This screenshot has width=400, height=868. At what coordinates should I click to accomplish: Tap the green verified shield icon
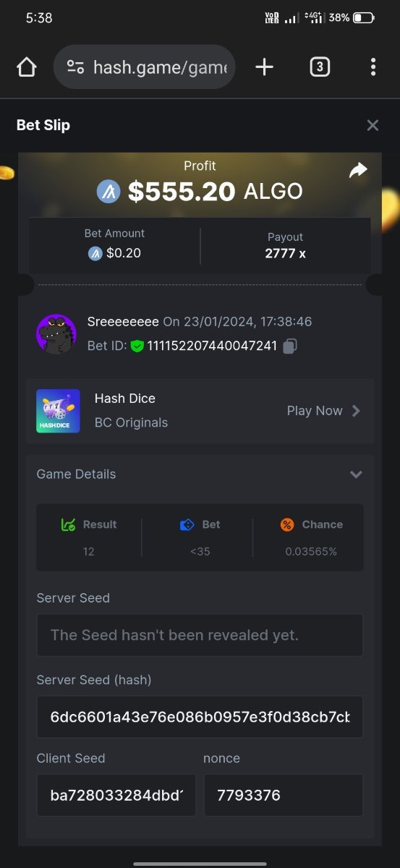pyautogui.click(x=137, y=346)
